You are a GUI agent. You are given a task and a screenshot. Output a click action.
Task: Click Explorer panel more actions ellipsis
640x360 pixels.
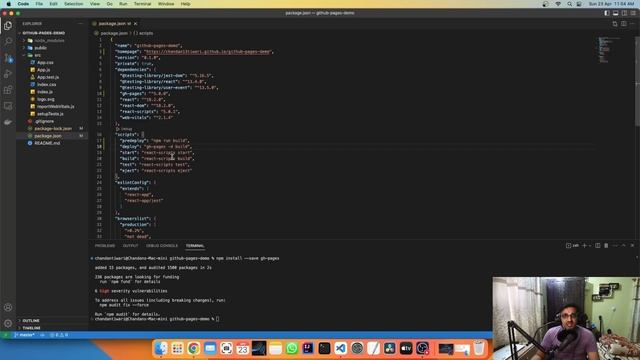click(x=80, y=24)
